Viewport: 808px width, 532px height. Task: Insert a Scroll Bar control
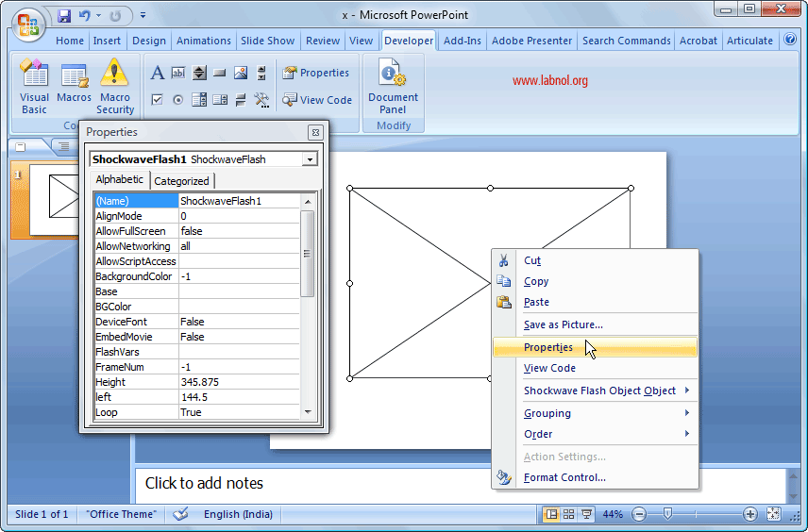tap(261, 74)
